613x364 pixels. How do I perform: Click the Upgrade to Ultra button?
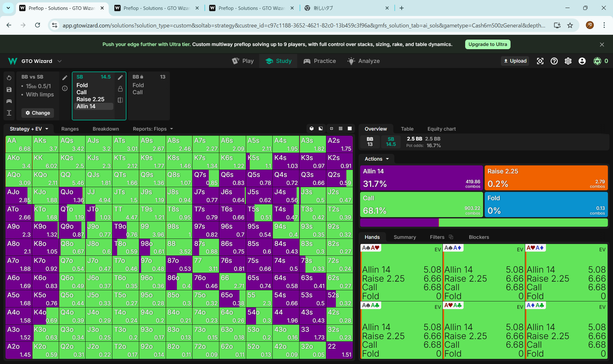pyautogui.click(x=488, y=44)
